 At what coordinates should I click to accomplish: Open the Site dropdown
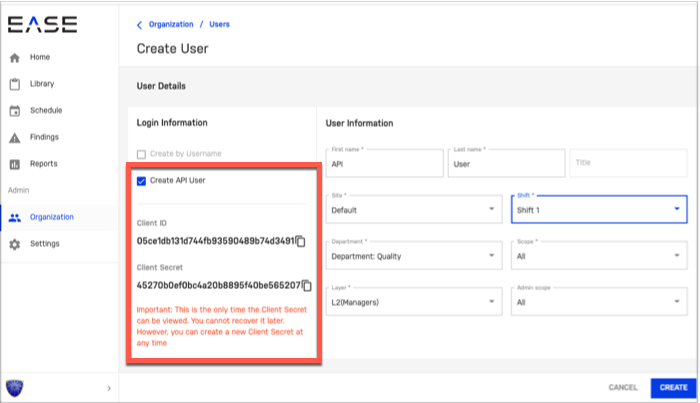coord(414,209)
